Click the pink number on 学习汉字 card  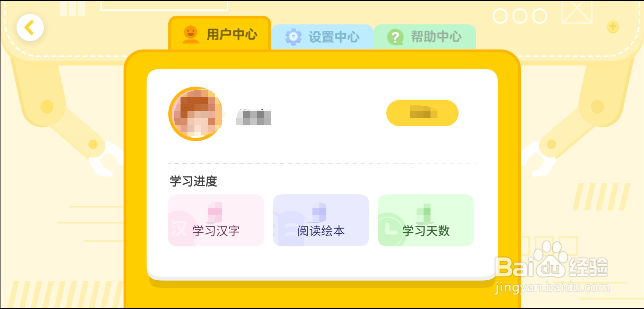pos(215,212)
